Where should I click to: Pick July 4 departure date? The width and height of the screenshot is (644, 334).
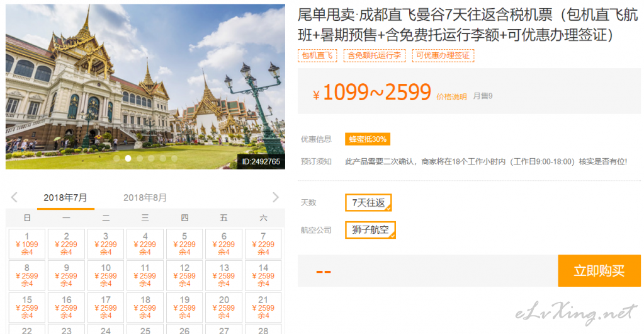pyautogui.click(x=145, y=244)
